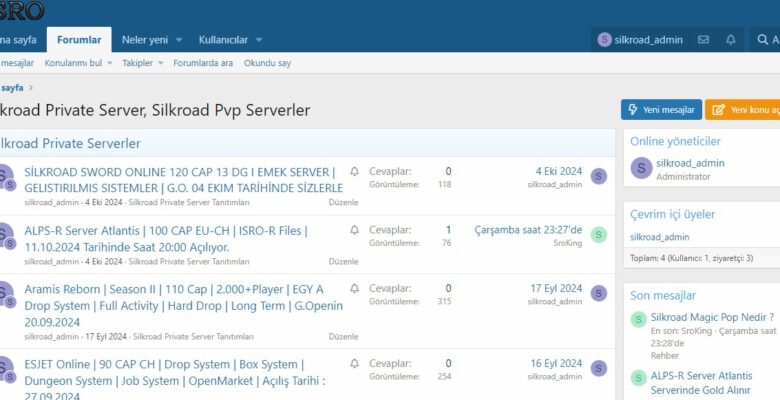780x400 pixels.
Task: Expand the Neler yeni dropdown arrow
Action: pos(179,40)
